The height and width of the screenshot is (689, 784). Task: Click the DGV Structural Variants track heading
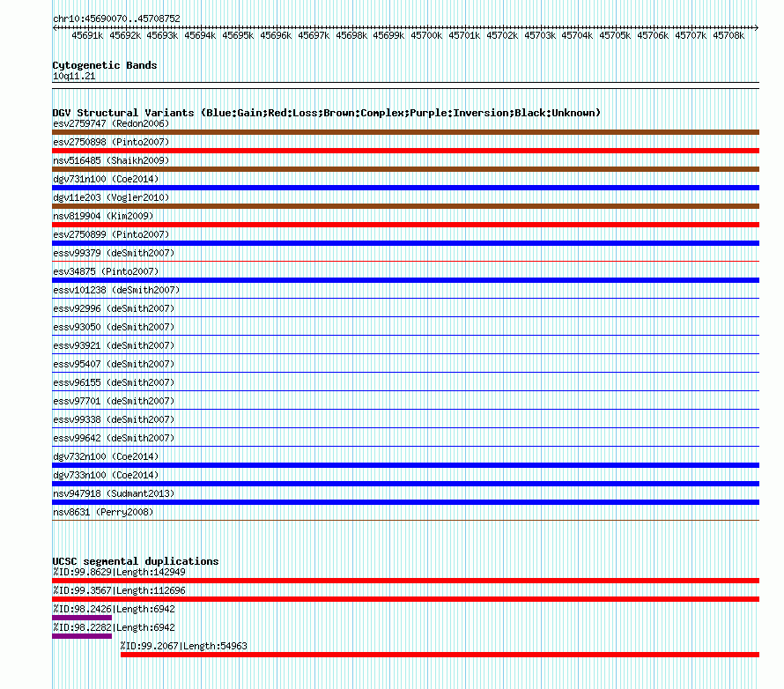click(x=327, y=113)
